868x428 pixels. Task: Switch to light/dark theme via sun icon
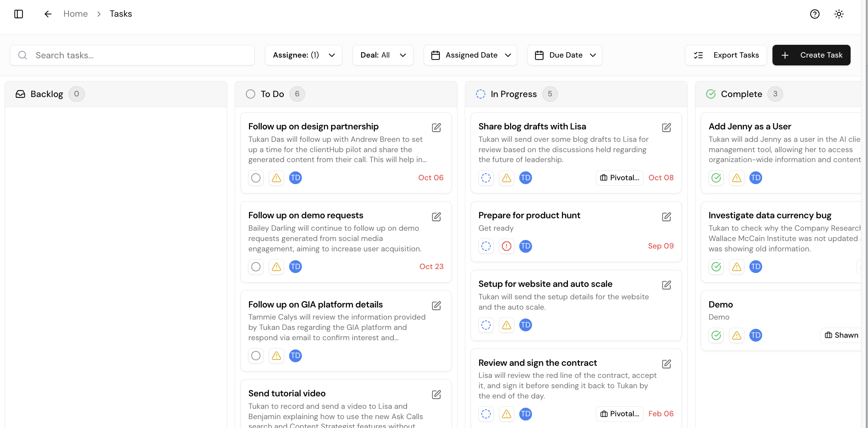point(839,14)
